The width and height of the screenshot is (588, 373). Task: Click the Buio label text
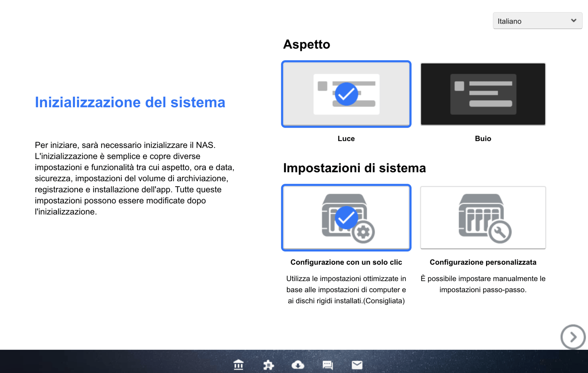click(483, 138)
